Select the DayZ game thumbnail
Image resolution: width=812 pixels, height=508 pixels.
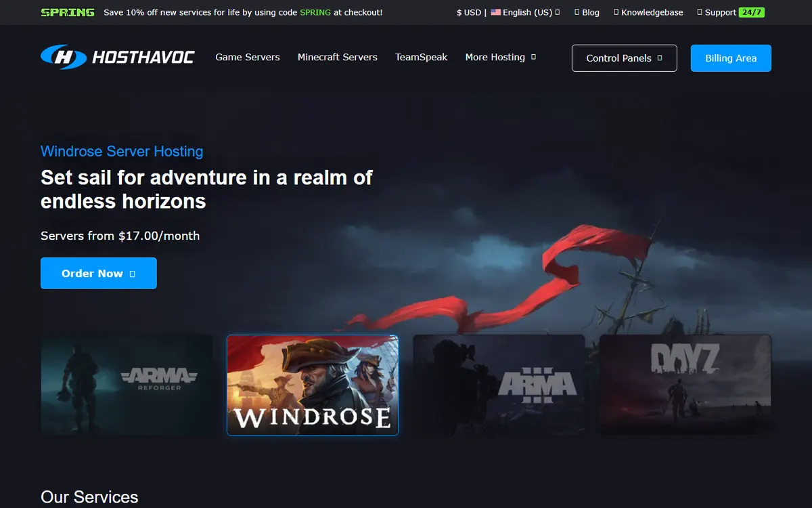(685, 384)
